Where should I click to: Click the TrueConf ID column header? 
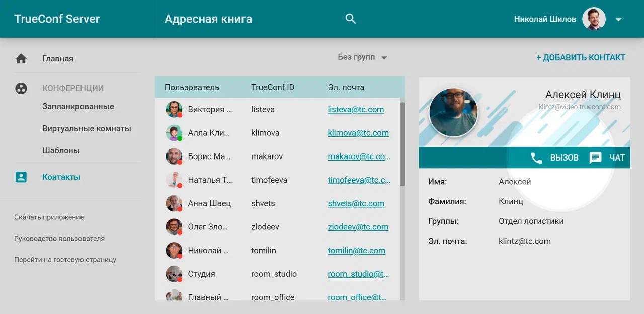tap(273, 87)
